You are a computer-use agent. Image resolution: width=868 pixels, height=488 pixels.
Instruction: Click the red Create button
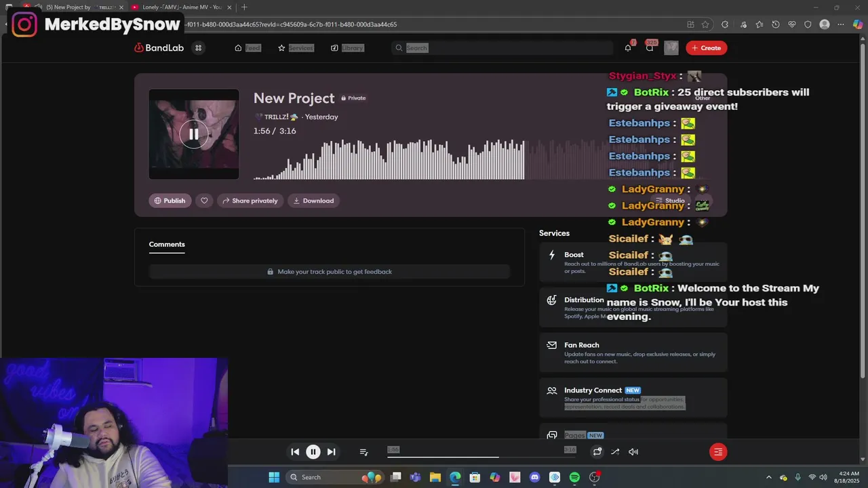click(706, 47)
